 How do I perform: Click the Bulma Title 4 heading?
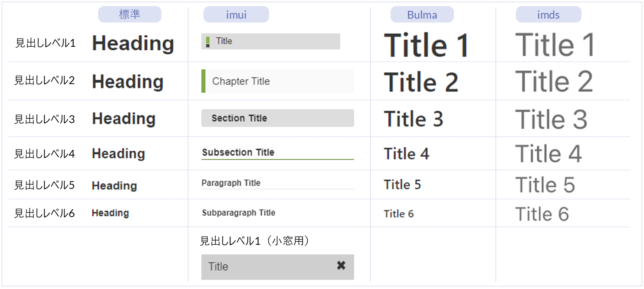click(x=407, y=154)
